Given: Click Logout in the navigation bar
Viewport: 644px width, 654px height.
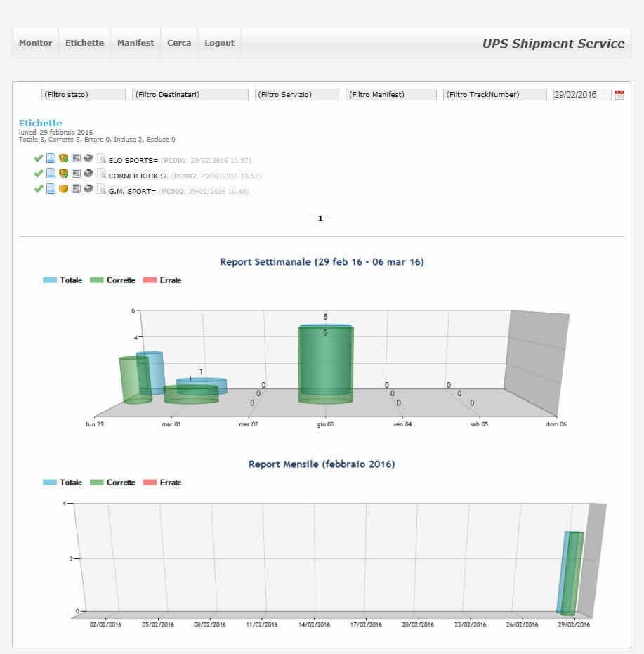Looking at the screenshot, I should click(x=219, y=43).
